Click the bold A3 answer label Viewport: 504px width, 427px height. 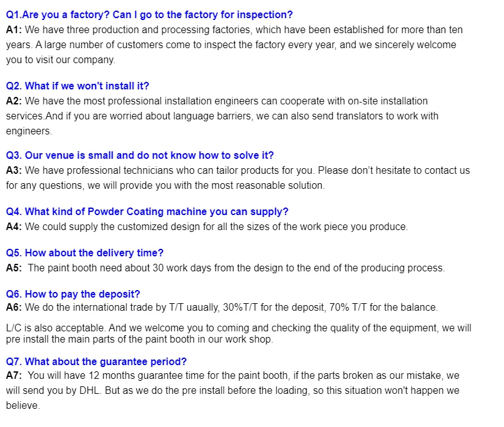pos(14,171)
